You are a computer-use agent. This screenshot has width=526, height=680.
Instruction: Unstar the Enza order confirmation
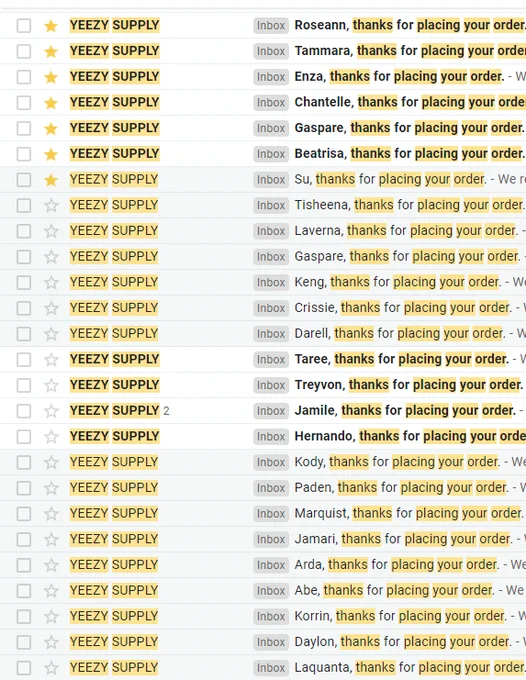51,77
